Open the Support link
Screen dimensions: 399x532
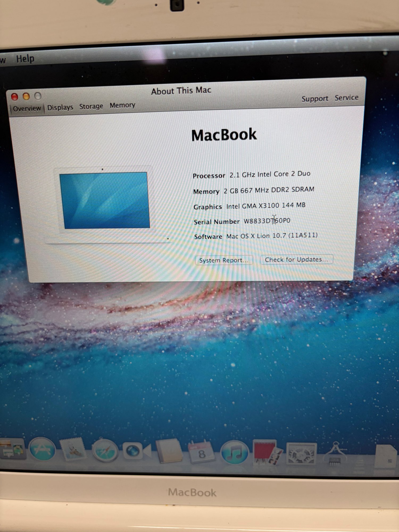click(x=315, y=99)
